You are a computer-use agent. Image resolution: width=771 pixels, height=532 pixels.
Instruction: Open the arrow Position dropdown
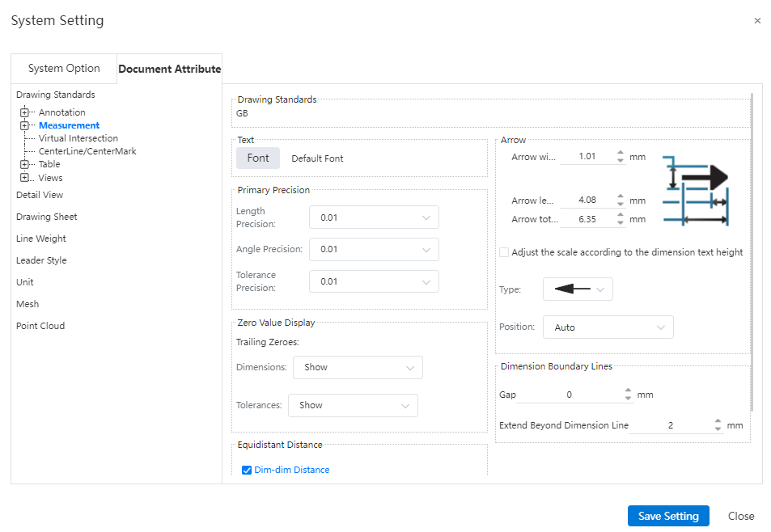608,327
